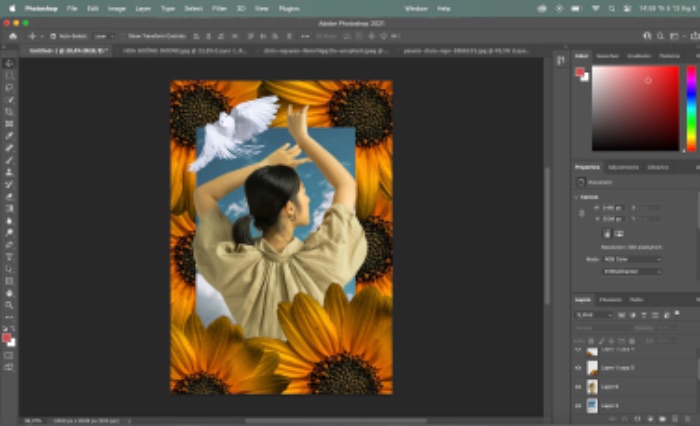Change the screen mode at toolbar bottom
The image size is (700, 426).
[9, 367]
